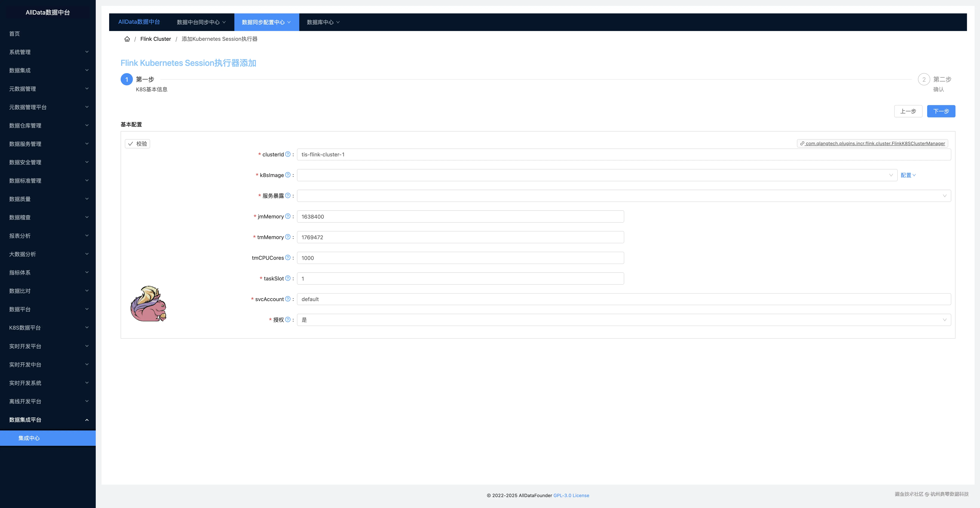The image size is (980, 508).
Task: Click help icon next to jmMemory
Action: pyautogui.click(x=288, y=216)
